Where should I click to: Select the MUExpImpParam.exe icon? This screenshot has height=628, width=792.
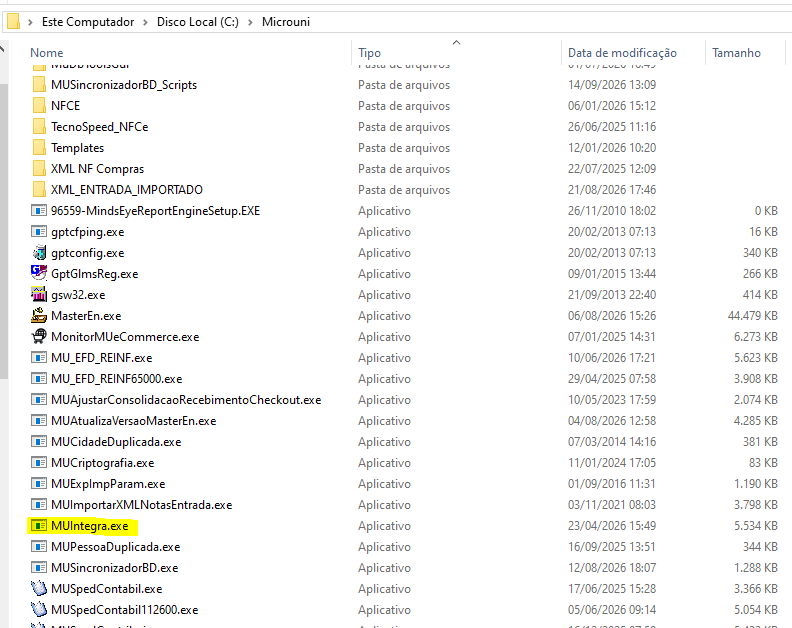tap(39, 484)
